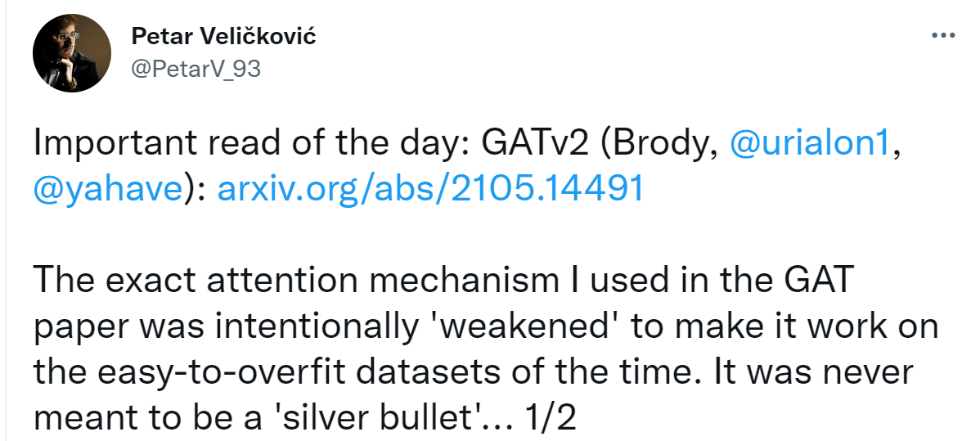Visit the @yahave mentioned profile
980x441 pixels.
tap(108, 189)
